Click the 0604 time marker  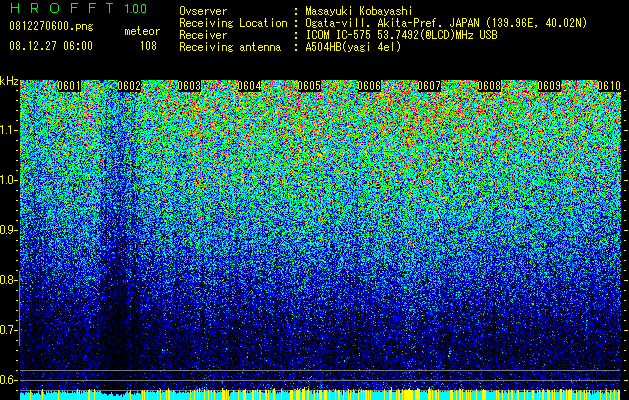point(250,86)
